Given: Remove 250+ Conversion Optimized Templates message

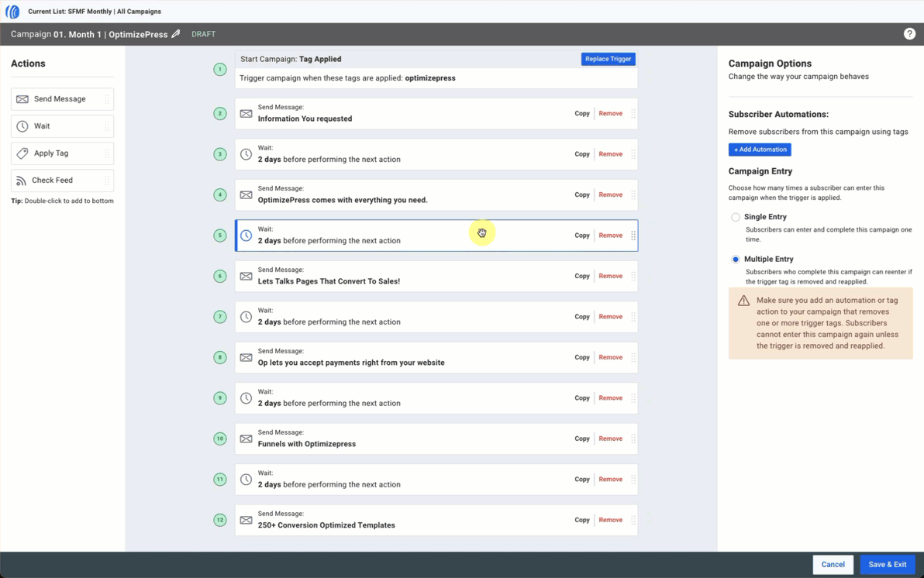Looking at the screenshot, I should click(611, 520).
